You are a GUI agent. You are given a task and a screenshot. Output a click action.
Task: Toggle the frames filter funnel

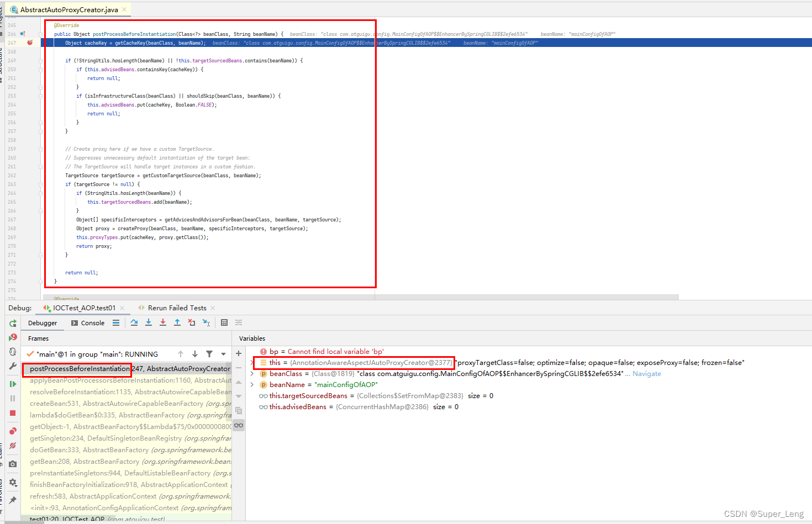pyautogui.click(x=209, y=354)
